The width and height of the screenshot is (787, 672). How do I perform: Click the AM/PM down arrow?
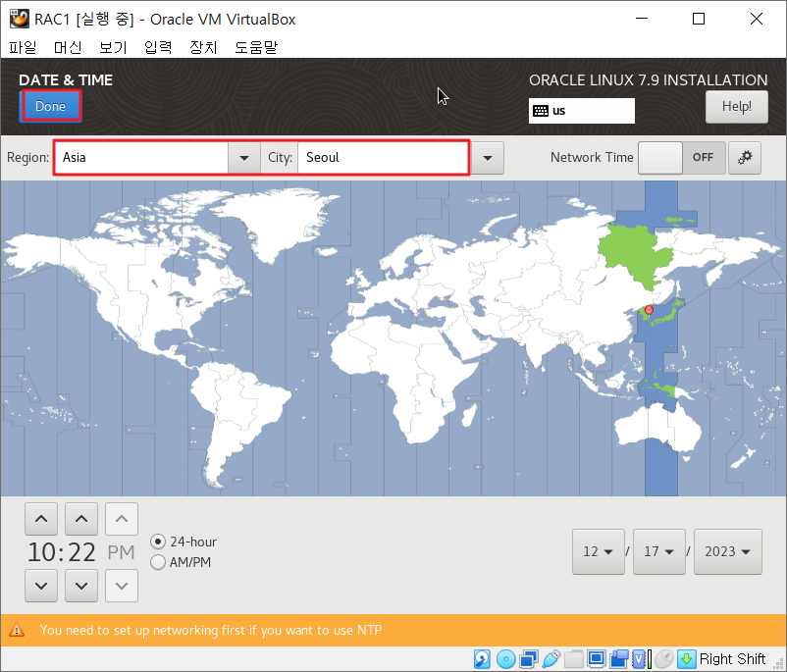pyautogui.click(x=122, y=586)
